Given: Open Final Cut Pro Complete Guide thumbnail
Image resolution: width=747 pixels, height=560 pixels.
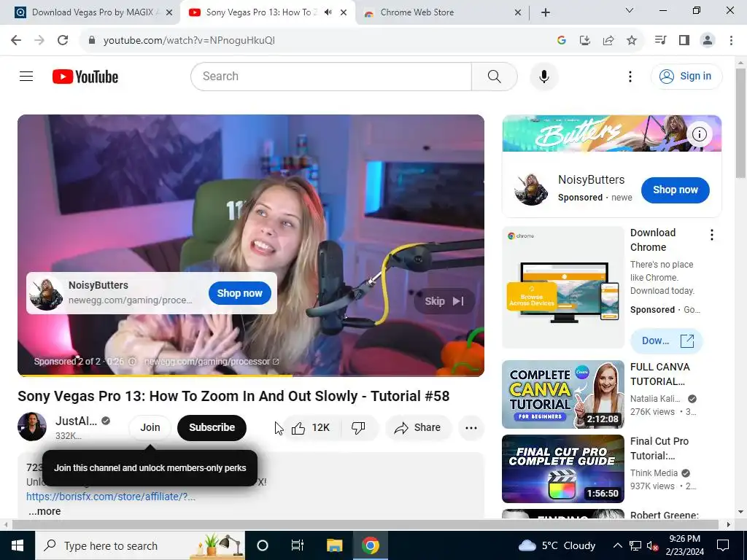Looking at the screenshot, I should (x=562, y=469).
